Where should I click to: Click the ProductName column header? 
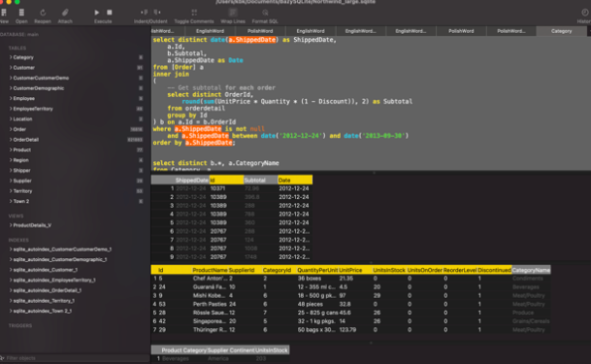(x=210, y=270)
